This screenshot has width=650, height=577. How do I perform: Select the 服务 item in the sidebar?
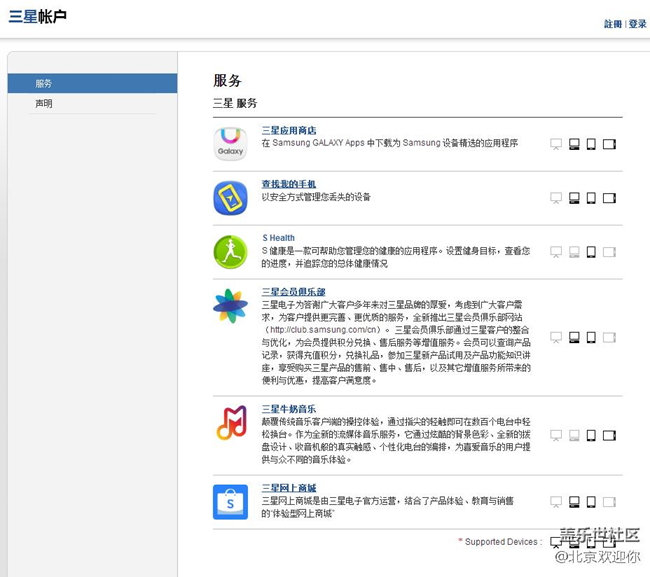[92, 83]
